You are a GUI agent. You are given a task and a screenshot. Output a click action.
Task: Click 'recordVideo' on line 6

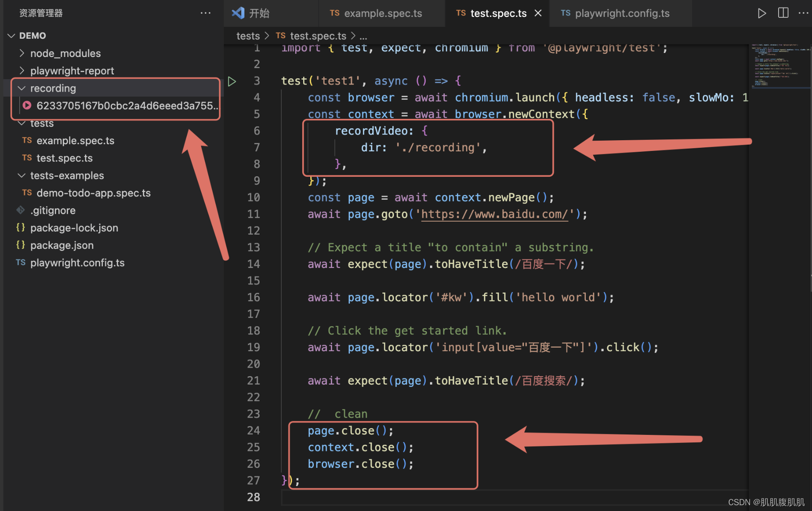point(371,131)
